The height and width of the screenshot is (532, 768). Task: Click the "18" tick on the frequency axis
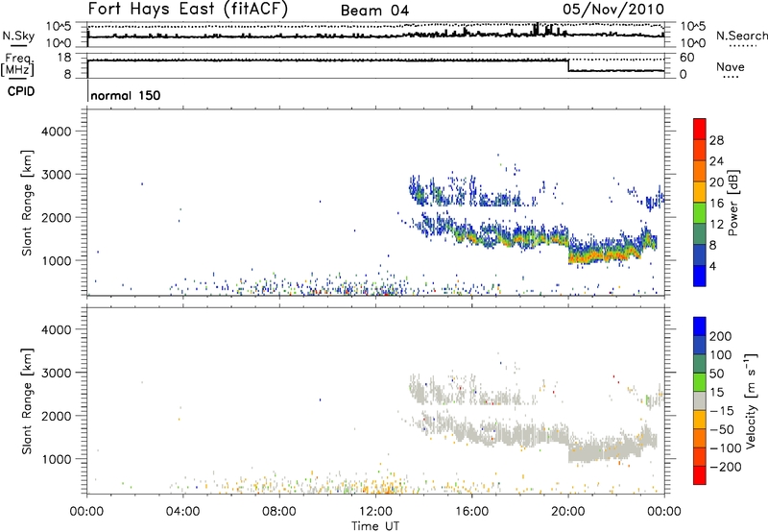tap(63, 58)
